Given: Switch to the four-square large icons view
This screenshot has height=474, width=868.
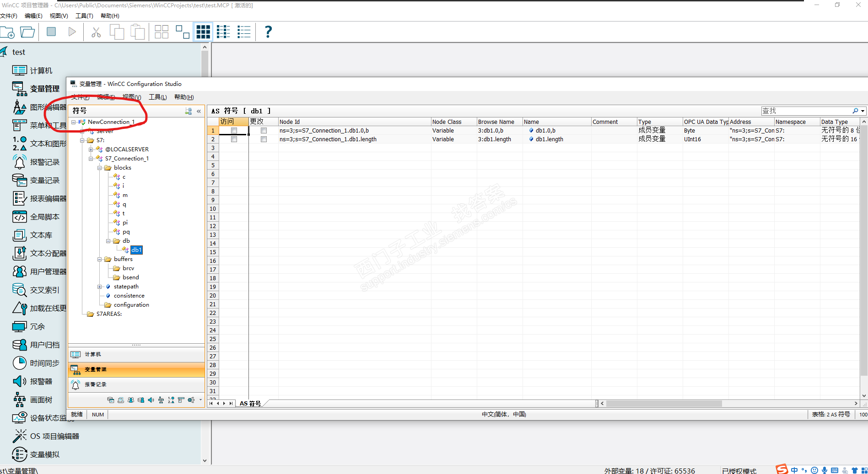Looking at the screenshot, I should tap(162, 32).
